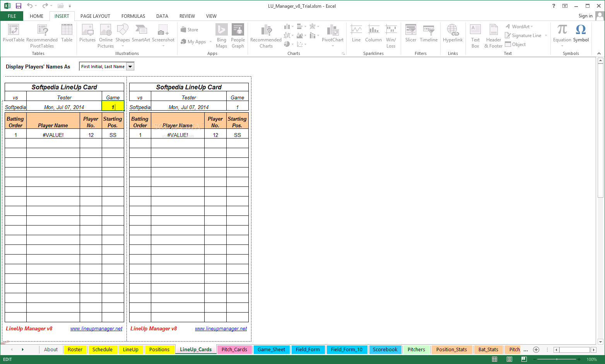Select the yellow Game number cell
Viewport: 605px width, 364px height.
click(x=113, y=106)
